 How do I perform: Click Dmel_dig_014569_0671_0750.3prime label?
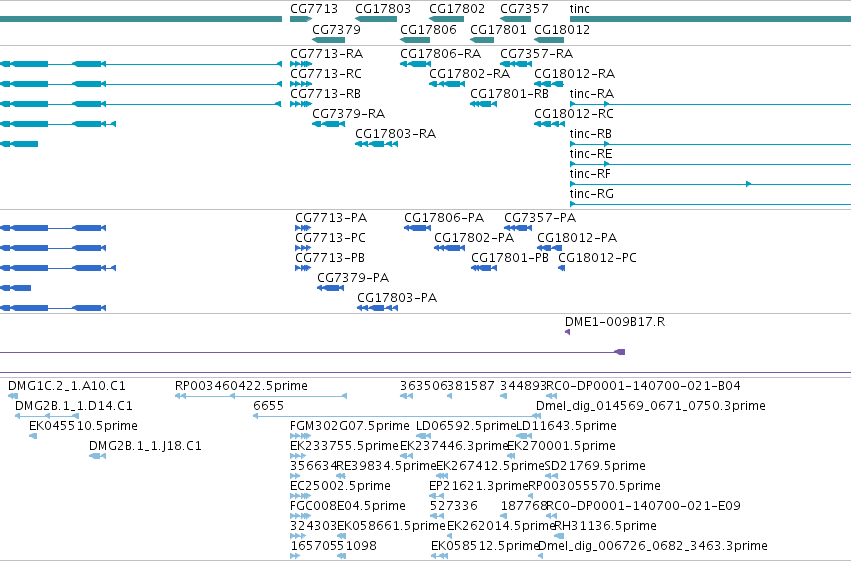point(651,406)
